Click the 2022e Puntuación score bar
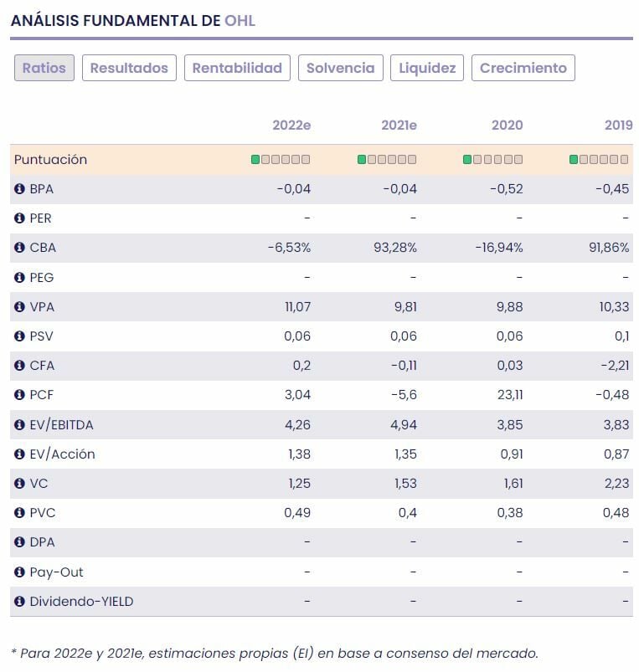Viewport: 639px width, 672px height. pyautogui.click(x=281, y=159)
